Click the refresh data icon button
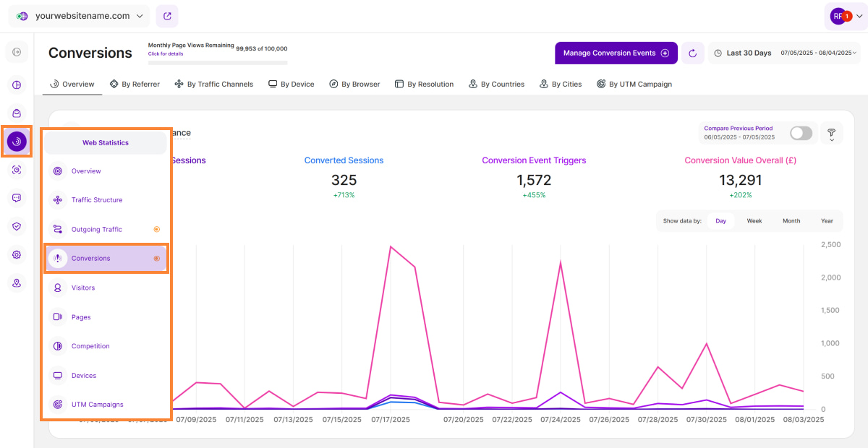The image size is (868, 448). 692,53
